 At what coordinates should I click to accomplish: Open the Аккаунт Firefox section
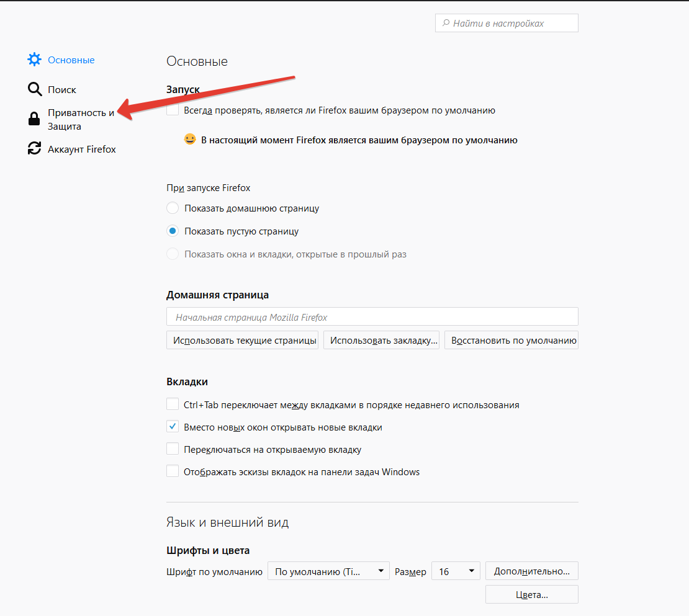coord(82,150)
